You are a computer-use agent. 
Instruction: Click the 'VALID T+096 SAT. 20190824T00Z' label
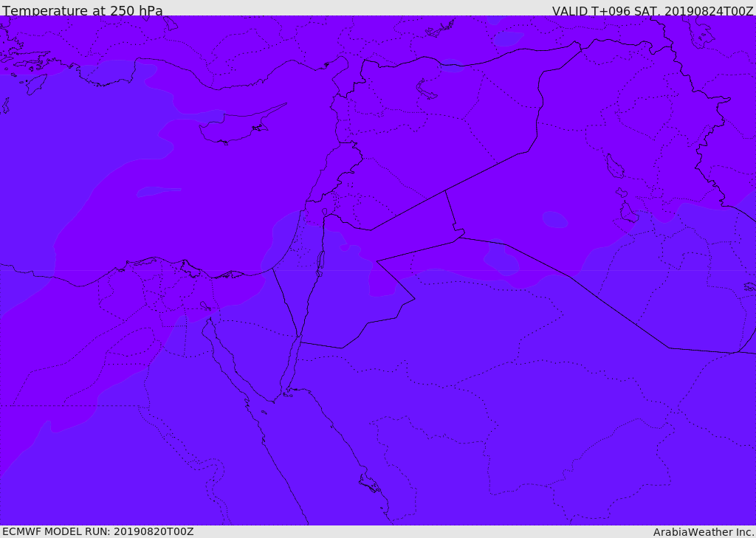point(653,10)
